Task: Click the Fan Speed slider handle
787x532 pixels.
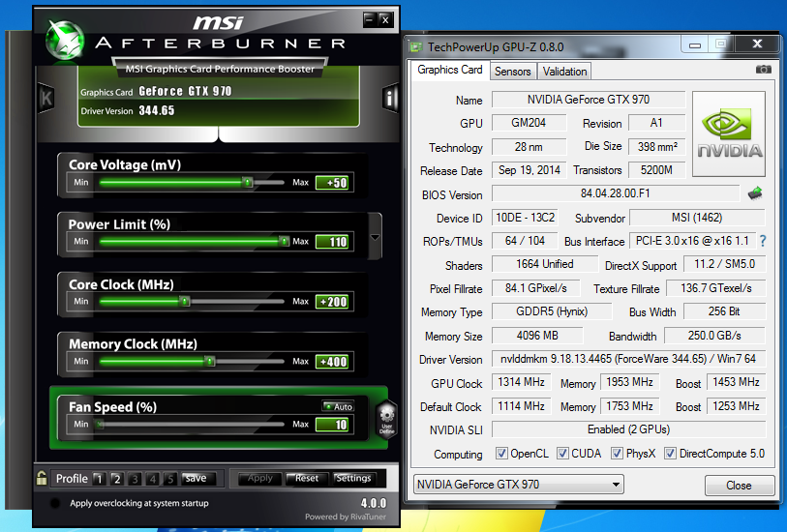Action: pyautogui.click(x=100, y=425)
